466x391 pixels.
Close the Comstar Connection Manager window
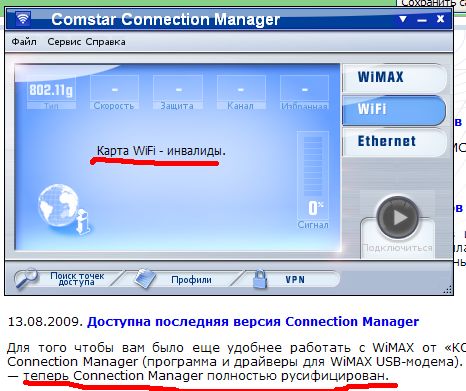click(440, 19)
